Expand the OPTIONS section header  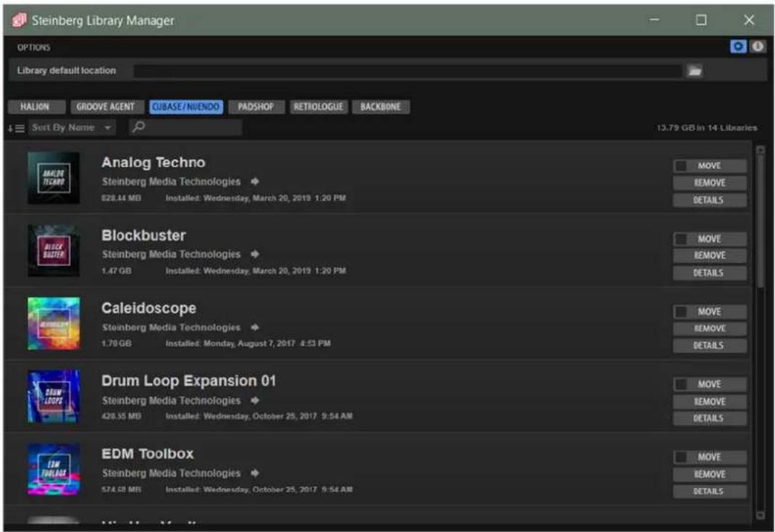[x=33, y=47]
